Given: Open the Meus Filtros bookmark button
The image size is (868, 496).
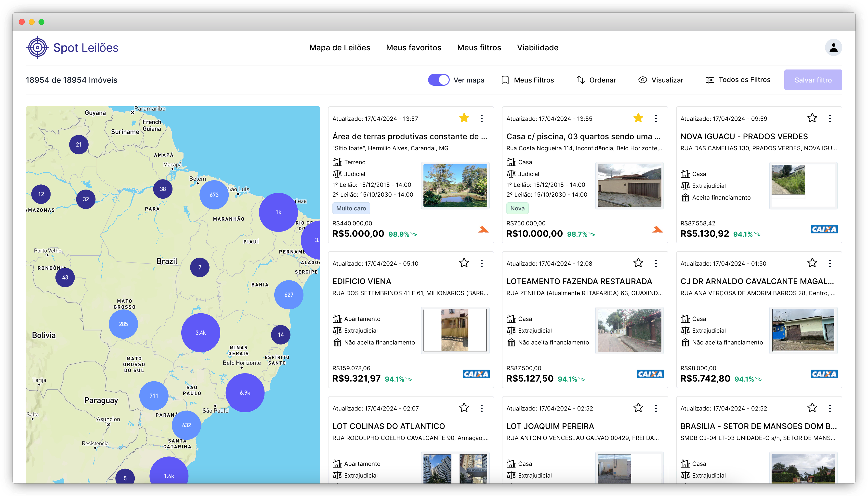Looking at the screenshot, I should 527,80.
